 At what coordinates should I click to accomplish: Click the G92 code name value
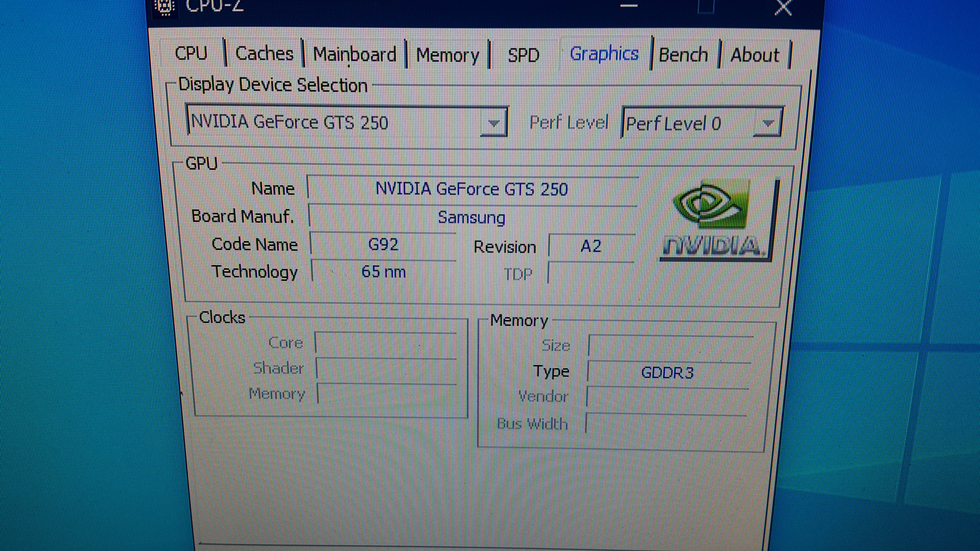[383, 244]
